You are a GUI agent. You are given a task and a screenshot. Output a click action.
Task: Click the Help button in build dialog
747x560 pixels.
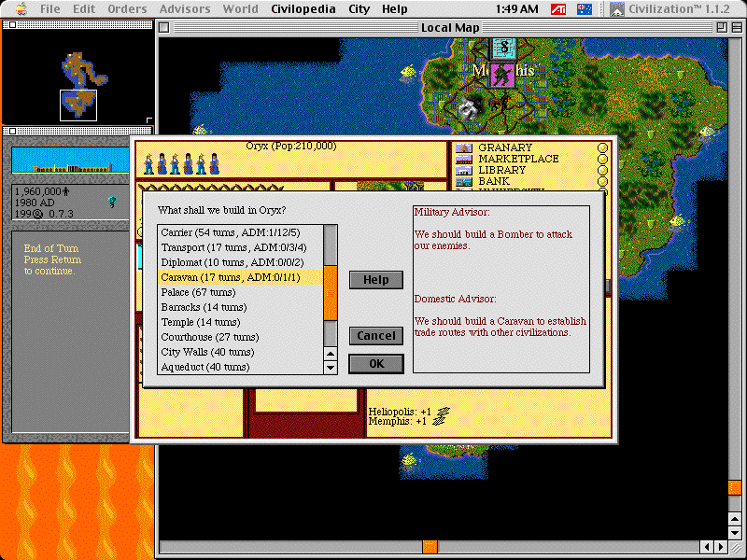click(x=376, y=280)
